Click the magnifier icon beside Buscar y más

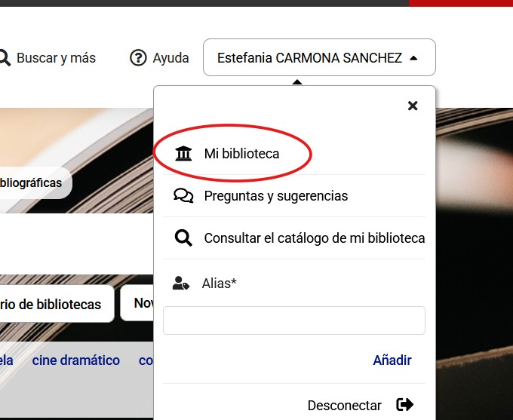[5, 57]
